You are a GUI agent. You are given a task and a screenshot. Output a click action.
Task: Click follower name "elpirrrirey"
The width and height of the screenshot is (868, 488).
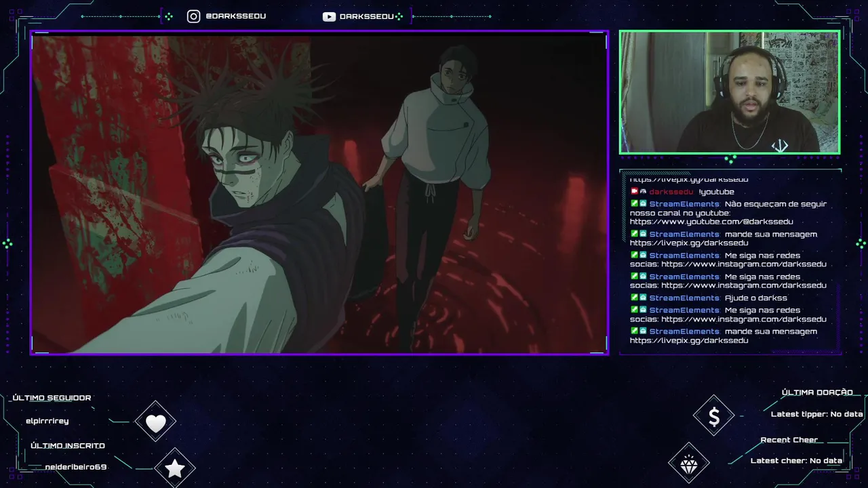point(47,421)
